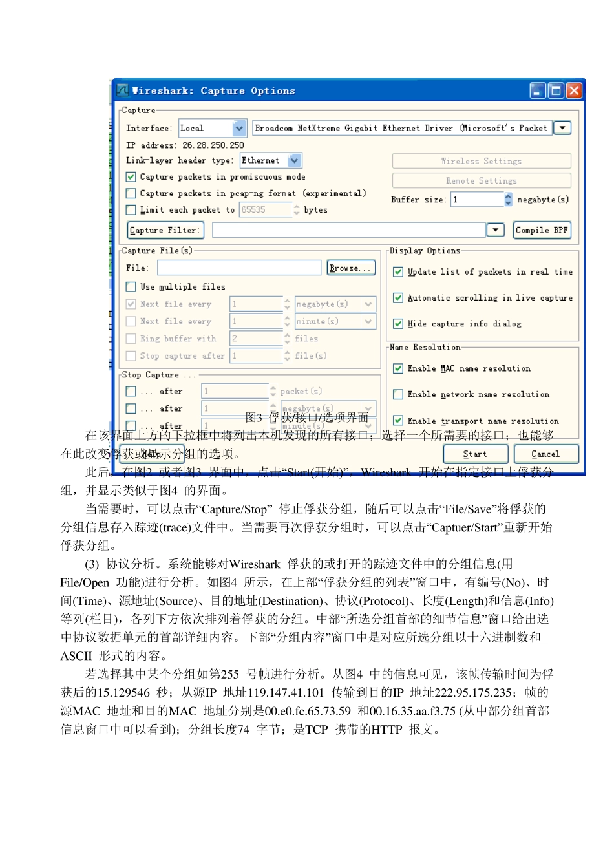Viewport: 614px width, 868px height.
Task: Check stop capture after packet(s) box
Action: 131,392
